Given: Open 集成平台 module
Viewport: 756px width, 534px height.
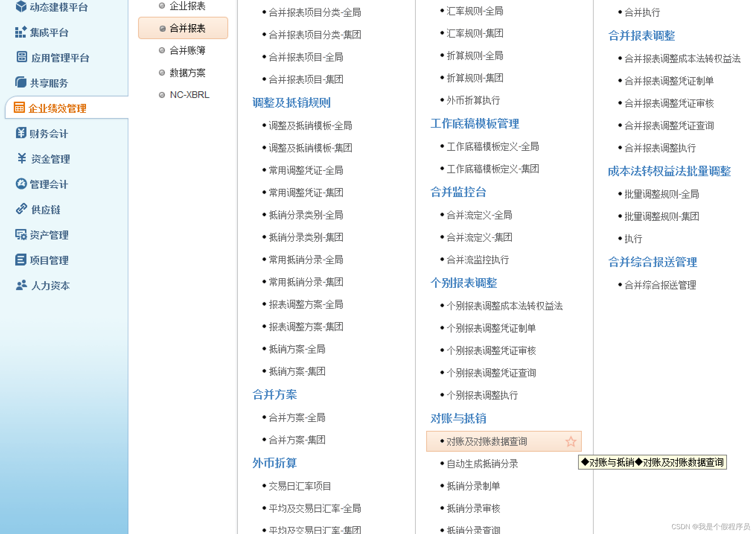Looking at the screenshot, I should [49, 33].
